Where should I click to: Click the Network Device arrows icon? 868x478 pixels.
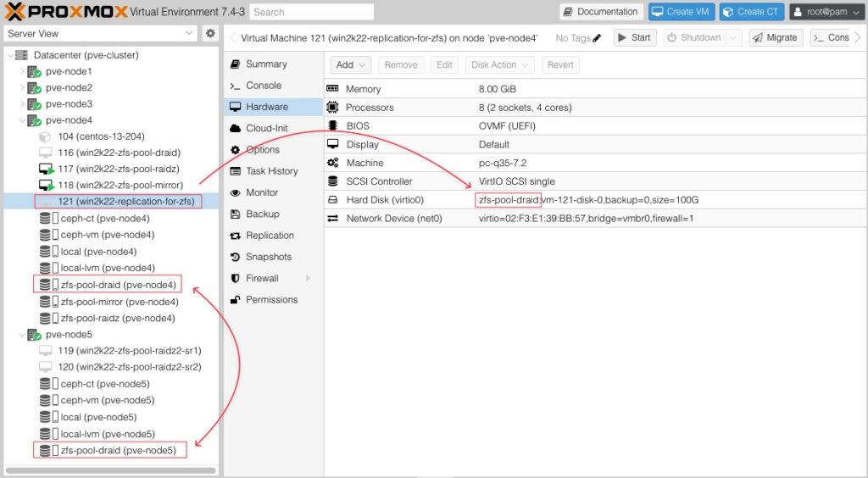pos(332,219)
